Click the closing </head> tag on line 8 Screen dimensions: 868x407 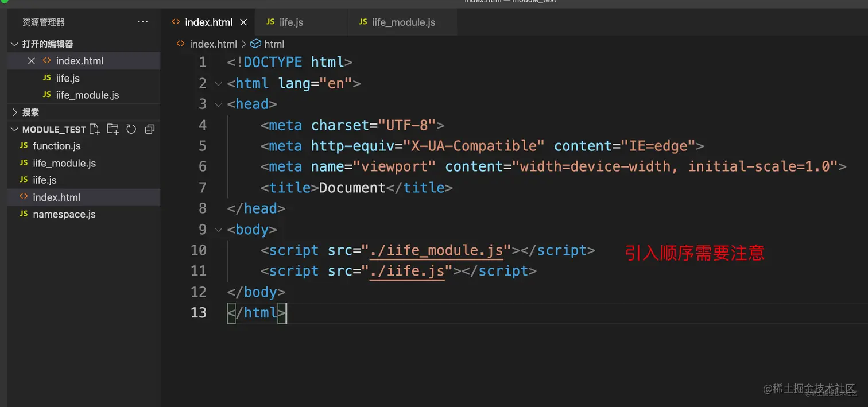tap(256, 208)
